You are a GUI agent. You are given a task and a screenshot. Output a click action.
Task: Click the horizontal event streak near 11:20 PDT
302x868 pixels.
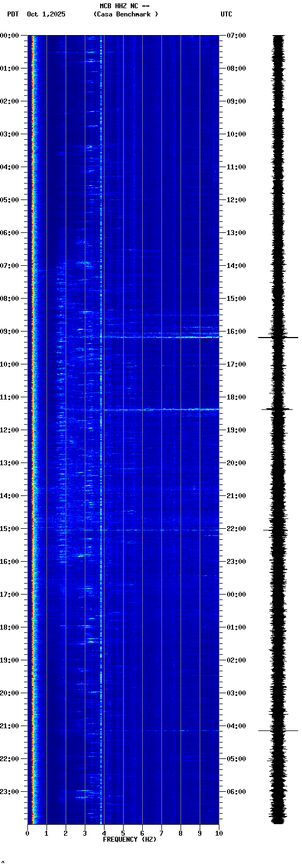point(161,409)
